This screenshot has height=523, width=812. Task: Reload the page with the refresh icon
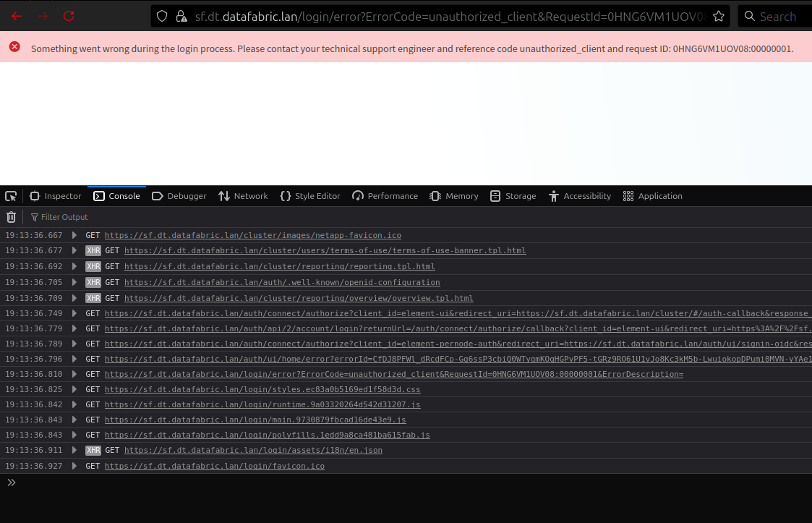pos(69,16)
